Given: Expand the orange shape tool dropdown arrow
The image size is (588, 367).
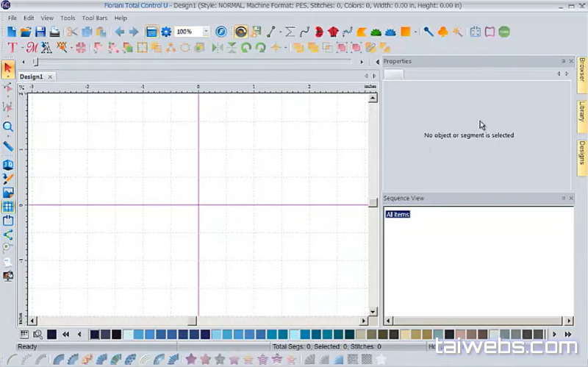Looking at the screenshot, I should (x=415, y=32).
